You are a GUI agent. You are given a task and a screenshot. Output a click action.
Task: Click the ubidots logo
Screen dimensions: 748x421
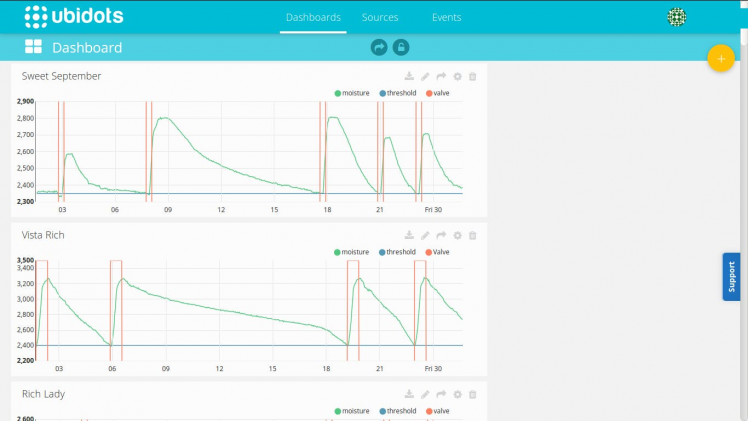[74, 16]
